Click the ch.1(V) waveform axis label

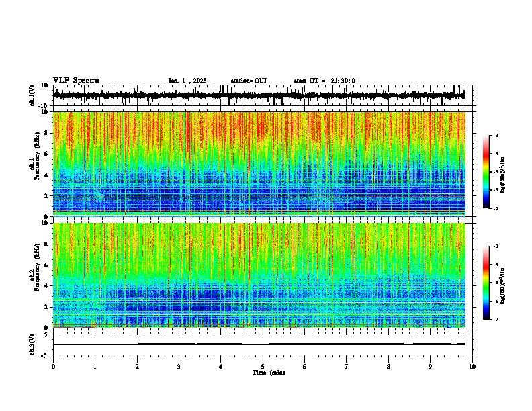point(32,95)
